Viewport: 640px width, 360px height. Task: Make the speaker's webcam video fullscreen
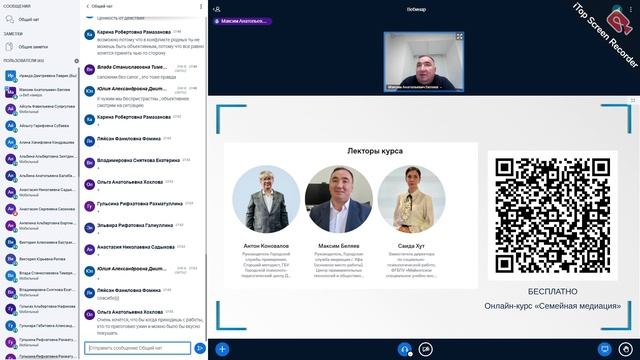(459, 37)
